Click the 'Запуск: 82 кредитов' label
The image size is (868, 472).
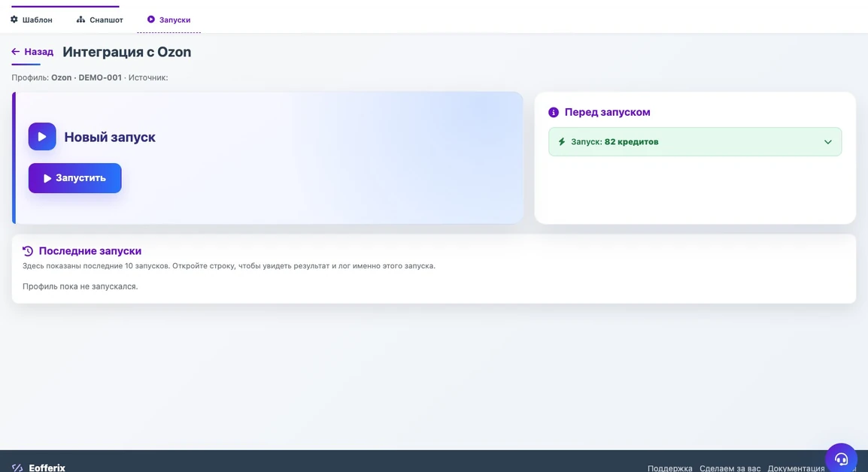[x=615, y=141]
